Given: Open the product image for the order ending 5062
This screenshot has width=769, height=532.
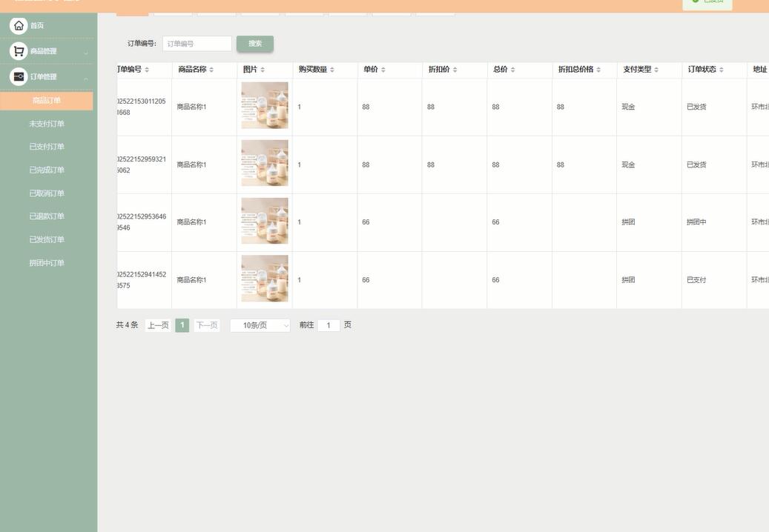Looking at the screenshot, I should [x=265, y=163].
